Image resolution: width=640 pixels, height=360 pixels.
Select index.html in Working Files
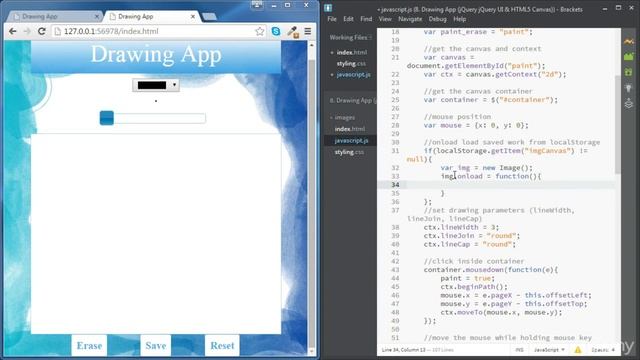pos(351,52)
